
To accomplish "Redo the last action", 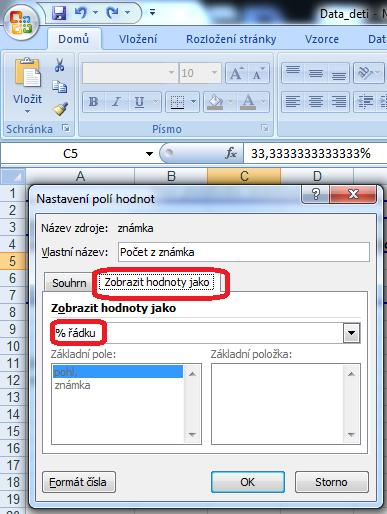I will coord(112,13).
